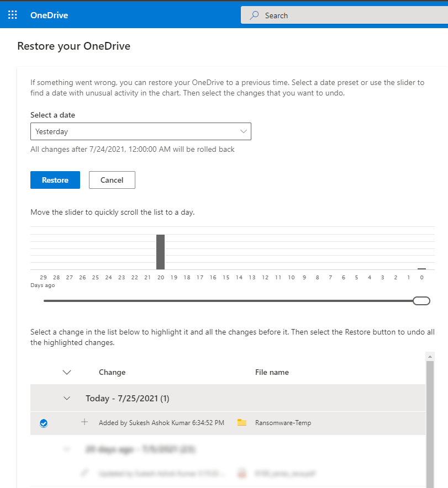
Task: Click the blurred PDF file icon
Action: tap(241, 473)
